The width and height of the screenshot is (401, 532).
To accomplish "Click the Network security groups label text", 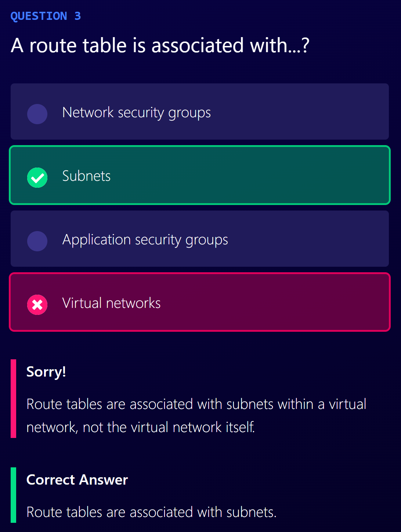I will 137,113.
